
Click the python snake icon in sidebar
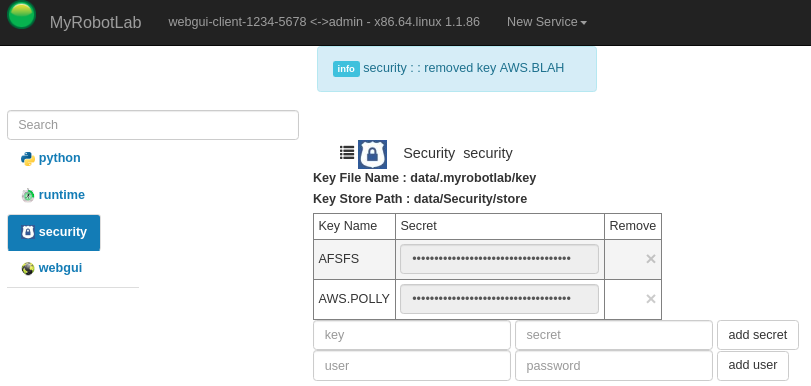click(28, 158)
